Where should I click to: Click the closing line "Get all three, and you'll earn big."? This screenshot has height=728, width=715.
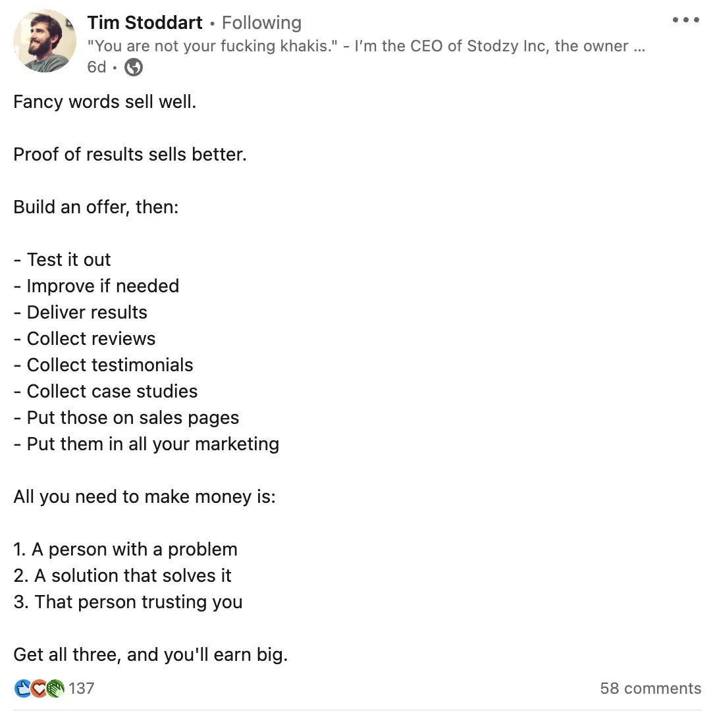point(151,655)
